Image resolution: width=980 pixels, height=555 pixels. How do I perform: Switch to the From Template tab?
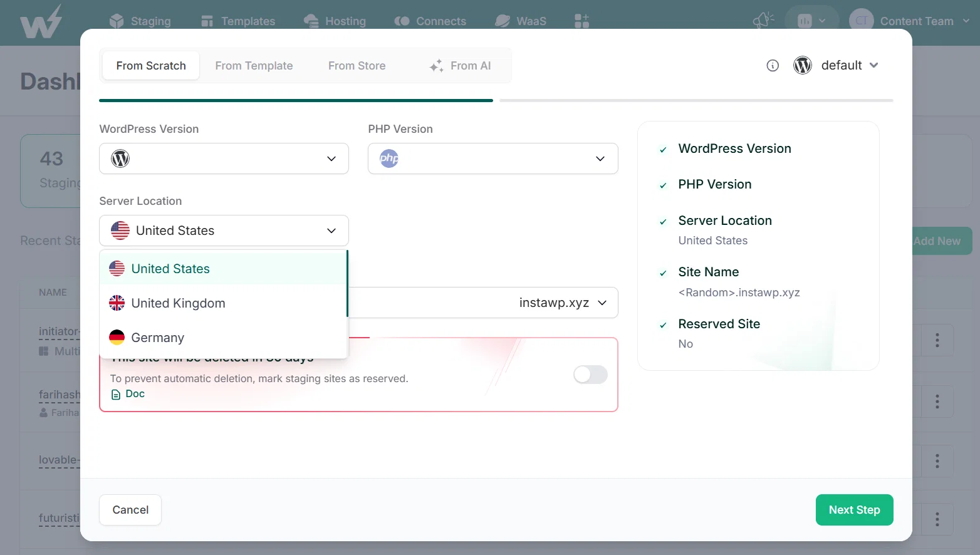pos(254,66)
